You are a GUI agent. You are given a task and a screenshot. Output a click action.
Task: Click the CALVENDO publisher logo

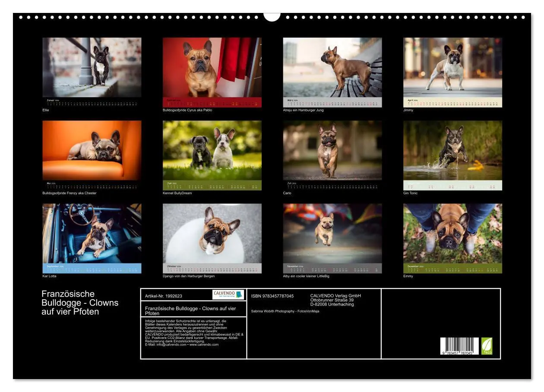[x=228, y=294]
